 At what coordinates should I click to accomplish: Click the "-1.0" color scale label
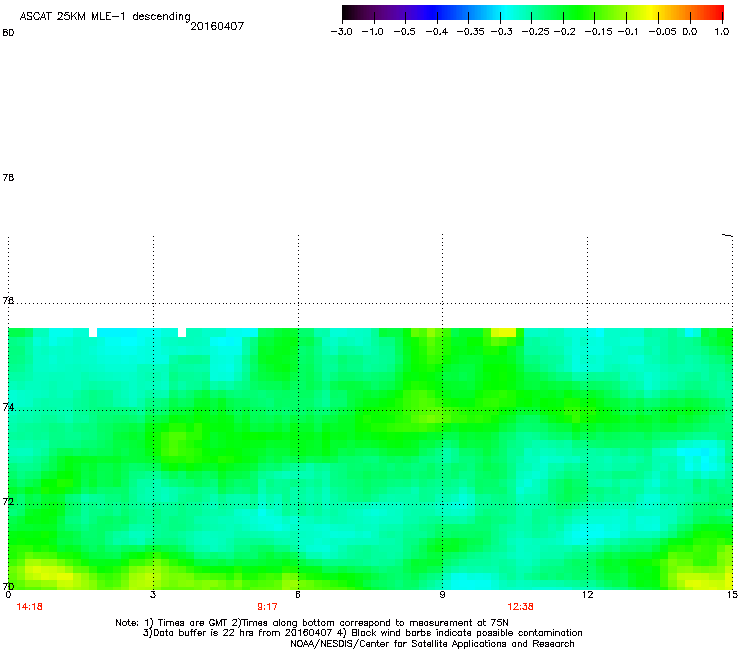[372, 32]
